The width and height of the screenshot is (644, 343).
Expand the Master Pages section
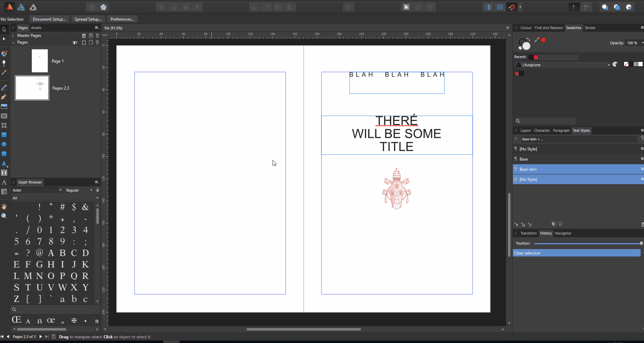(13, 35)
